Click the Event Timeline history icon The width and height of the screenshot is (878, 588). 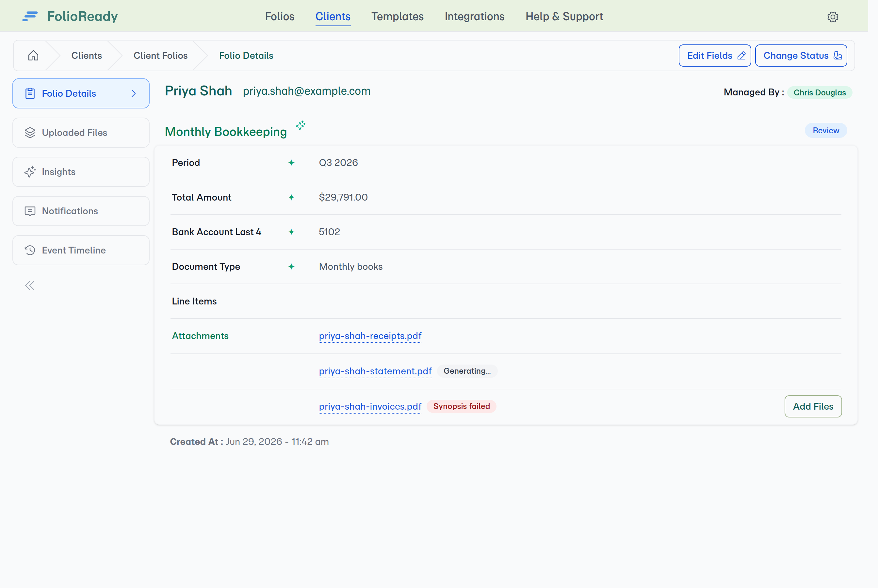[x=30, y=250]
